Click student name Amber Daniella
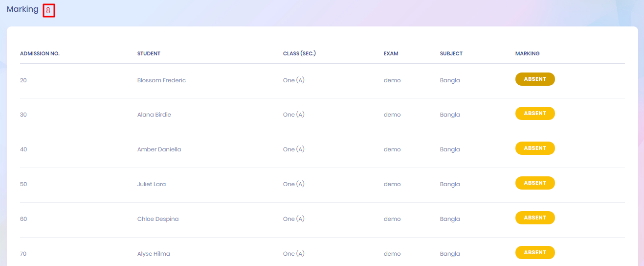The width and height of the screenshot is (644, 266). point(159,149)
